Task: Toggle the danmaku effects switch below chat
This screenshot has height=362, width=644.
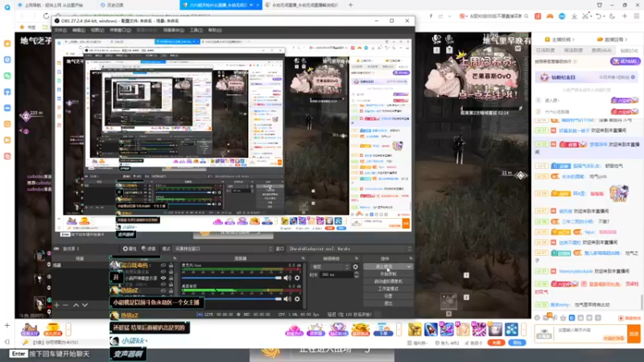Action: pyautogui.click(x=630, y=318)
